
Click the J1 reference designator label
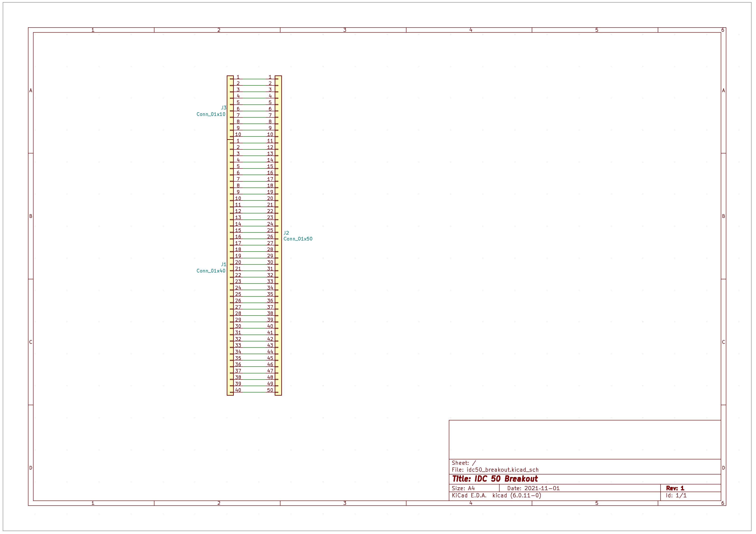[224, 264]
